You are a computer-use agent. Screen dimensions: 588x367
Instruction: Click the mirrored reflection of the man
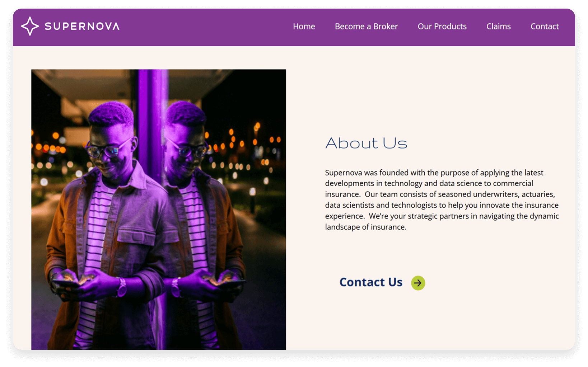201,222
